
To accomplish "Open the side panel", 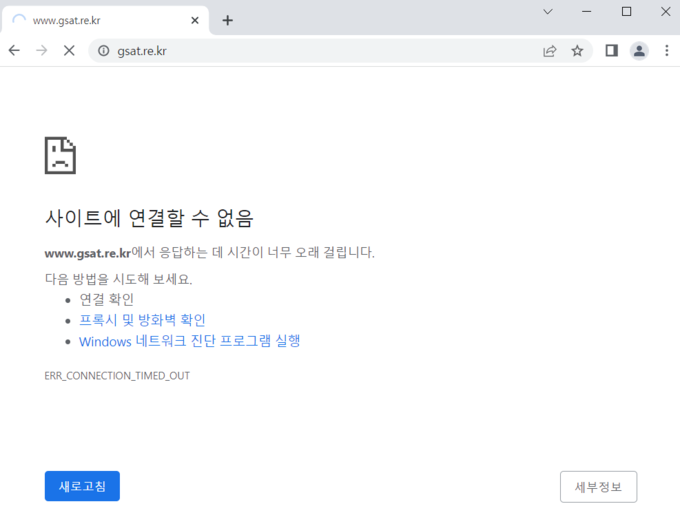I will point(611,51).
